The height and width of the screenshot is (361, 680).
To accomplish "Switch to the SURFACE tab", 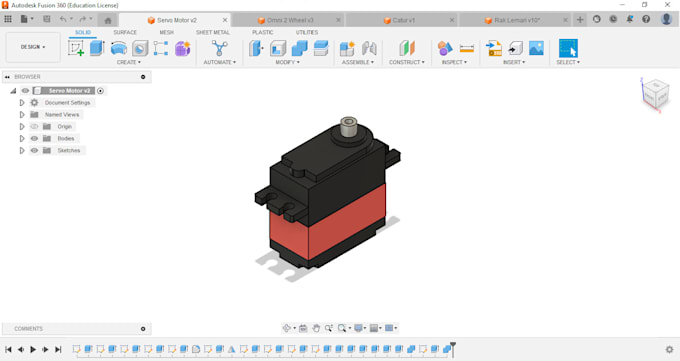I will 125,33.
